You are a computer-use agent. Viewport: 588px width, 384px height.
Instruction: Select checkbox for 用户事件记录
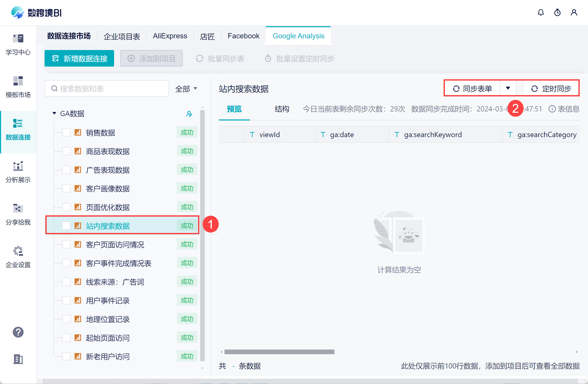[66, 300]
